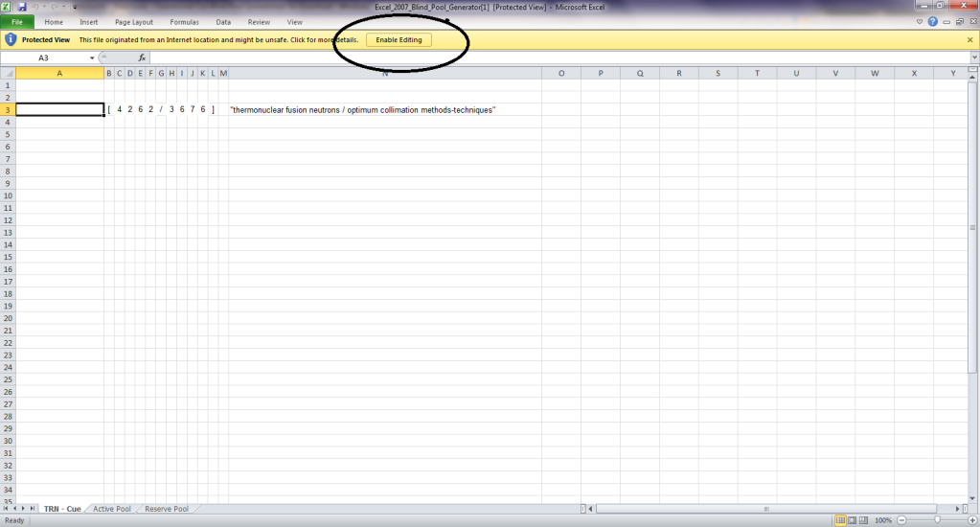Click the Save icon in Quick Access Toolbar

point(22,7)
